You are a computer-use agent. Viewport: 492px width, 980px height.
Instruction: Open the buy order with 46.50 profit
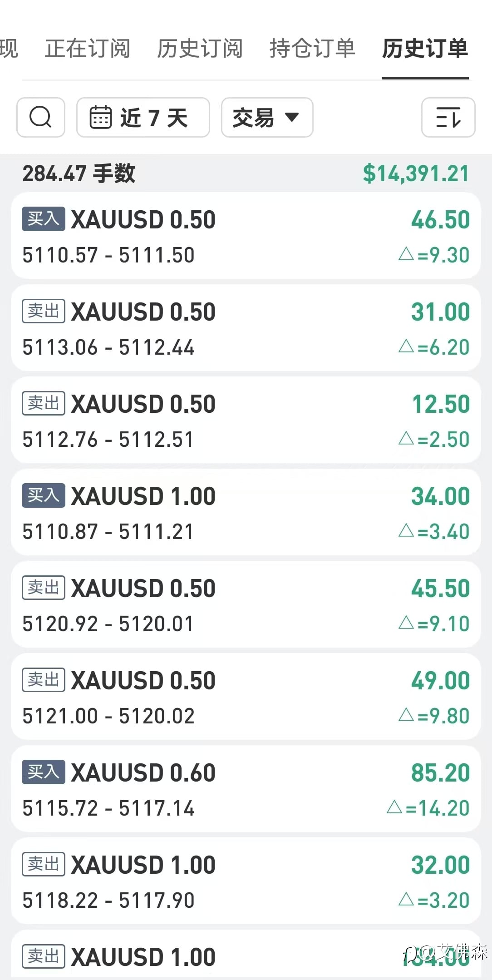tap(245, 236)
